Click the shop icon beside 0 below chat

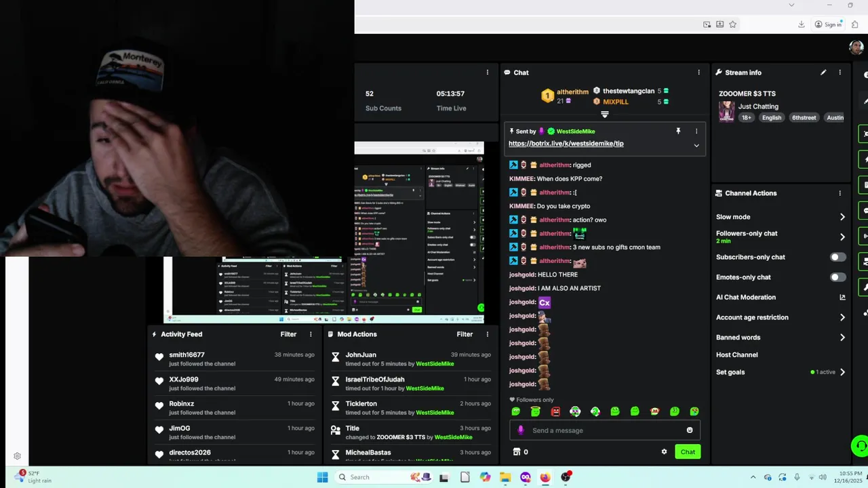(516, 452)
